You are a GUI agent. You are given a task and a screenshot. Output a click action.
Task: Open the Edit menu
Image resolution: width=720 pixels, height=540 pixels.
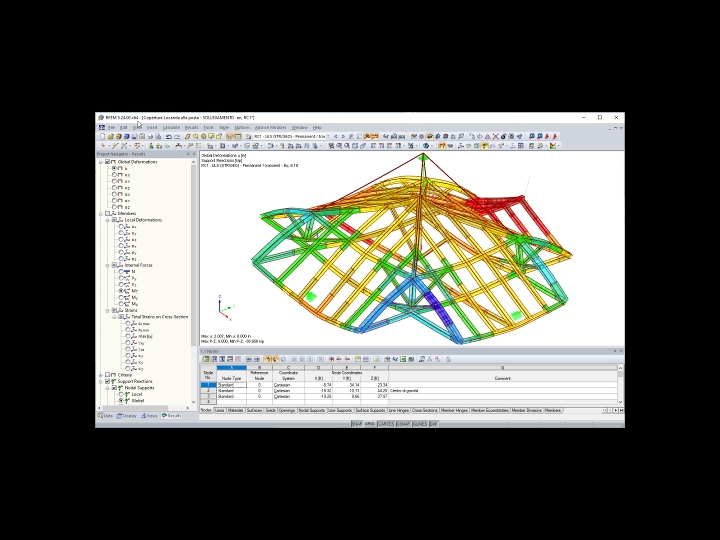click(x=124, y=128)
